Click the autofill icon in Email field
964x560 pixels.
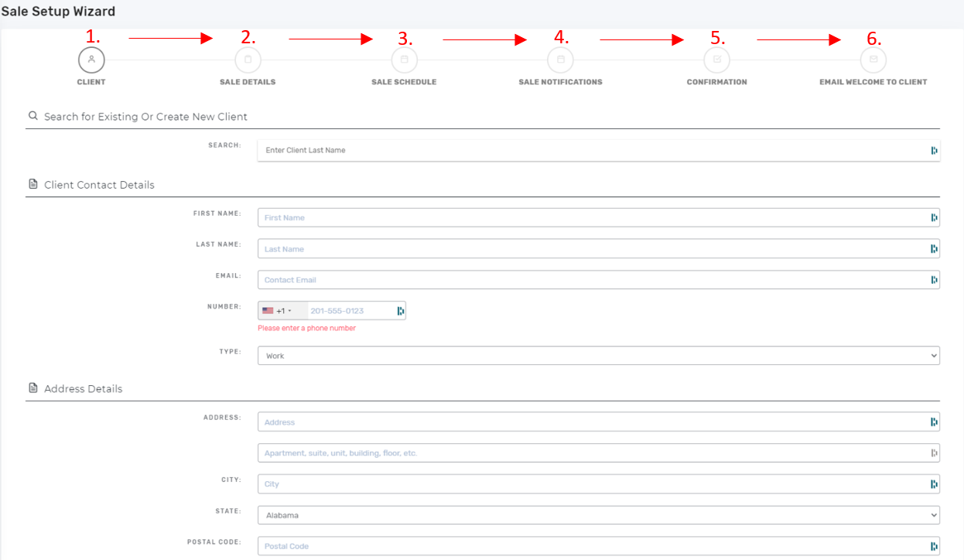tap(934, 280)
